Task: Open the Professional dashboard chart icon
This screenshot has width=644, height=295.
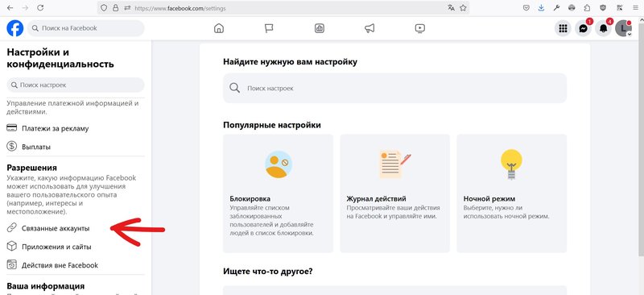Action: 319,28
